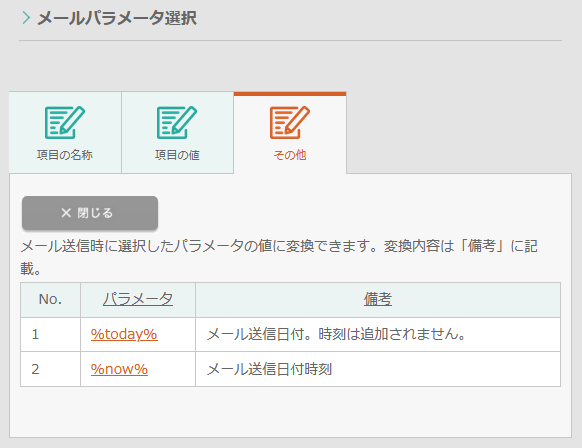Click the 時刻は追加されません remark cell

378,334
